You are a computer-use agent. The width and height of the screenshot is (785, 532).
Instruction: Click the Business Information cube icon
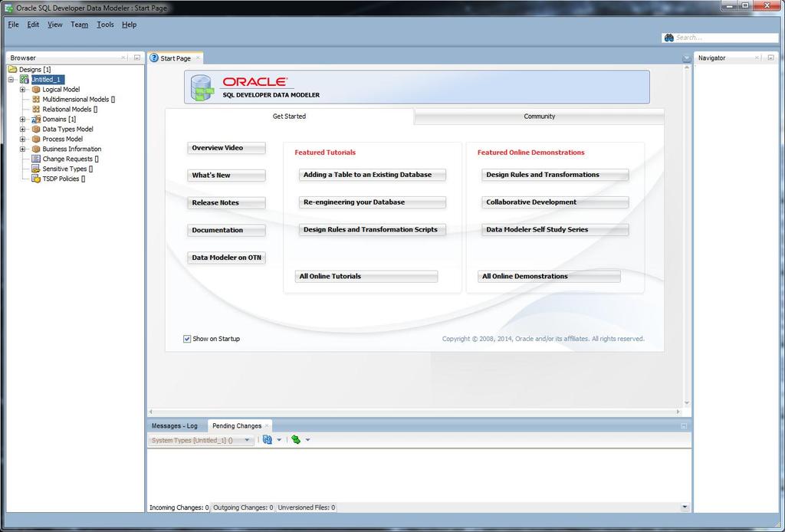(x=36, y=149)
